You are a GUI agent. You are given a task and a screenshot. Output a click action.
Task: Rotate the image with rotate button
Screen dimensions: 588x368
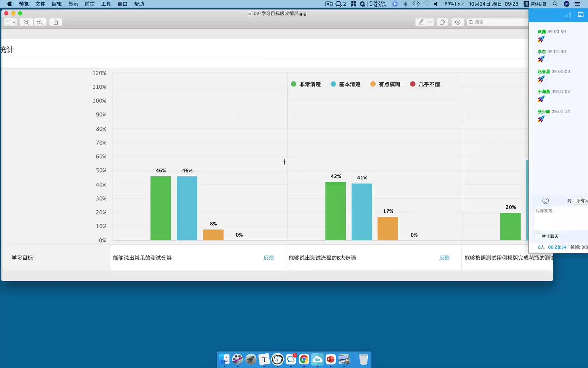pos(442,22)
